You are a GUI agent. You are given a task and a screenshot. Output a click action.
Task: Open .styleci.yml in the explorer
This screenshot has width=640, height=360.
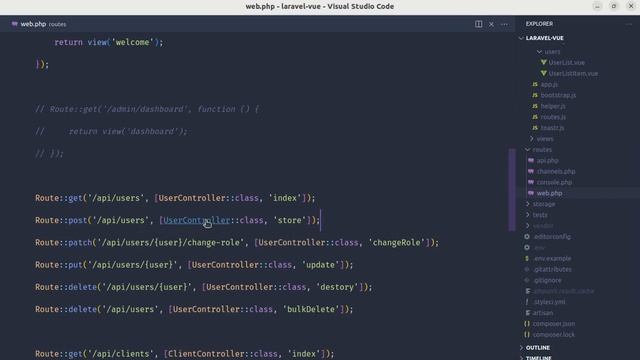[x=549, y=302]
